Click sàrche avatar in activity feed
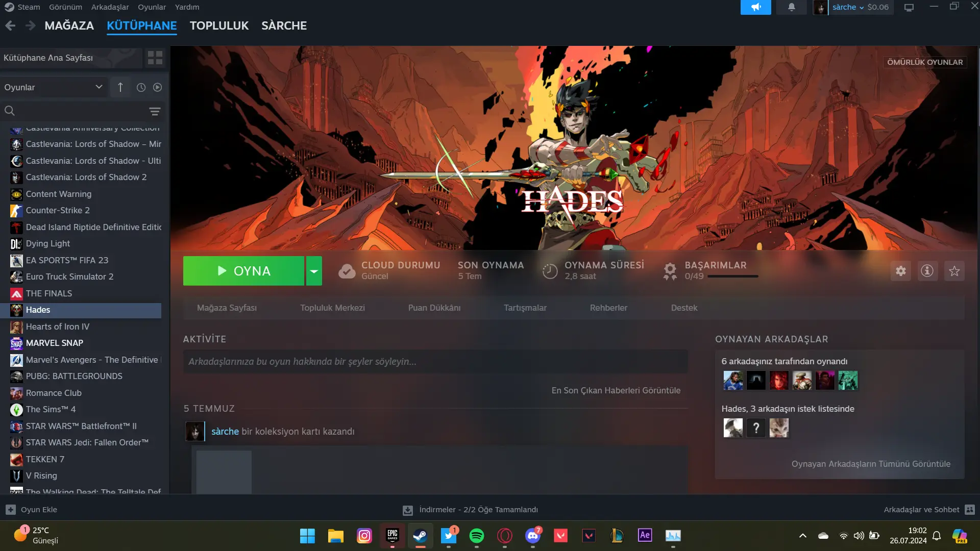Screen dimensions: 980x551 194,431
